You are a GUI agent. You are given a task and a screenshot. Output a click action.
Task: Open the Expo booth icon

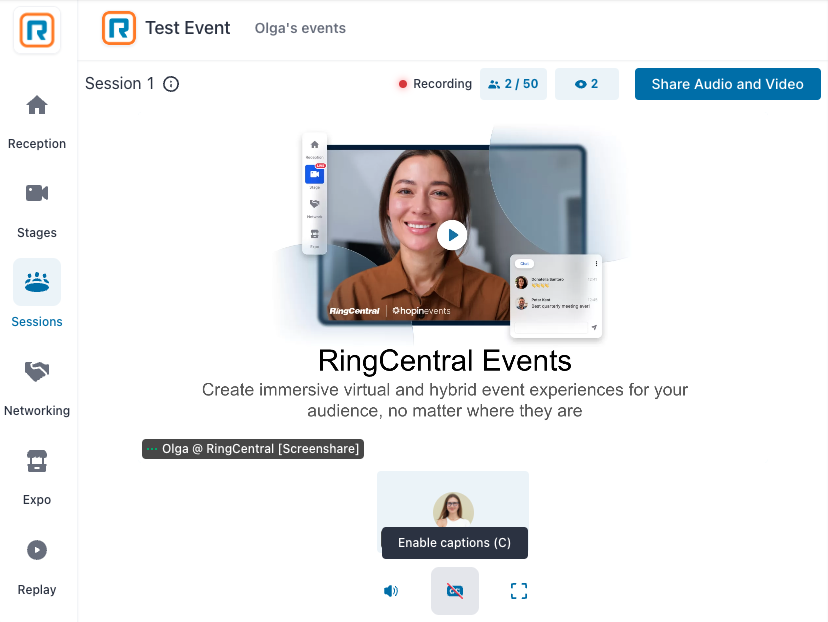click(x=37, y=460)
